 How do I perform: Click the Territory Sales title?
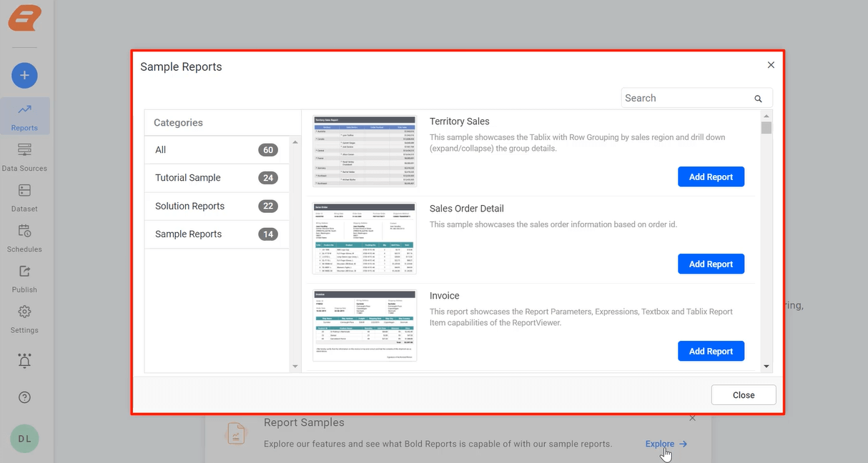(x=460, y=121)
